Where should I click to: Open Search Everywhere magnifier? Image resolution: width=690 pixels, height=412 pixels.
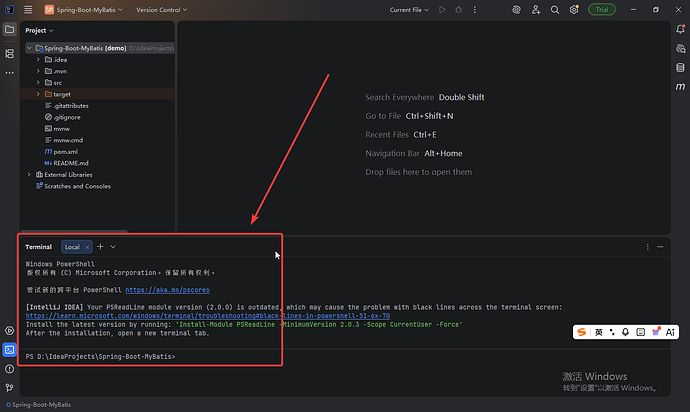click(555, 10)
